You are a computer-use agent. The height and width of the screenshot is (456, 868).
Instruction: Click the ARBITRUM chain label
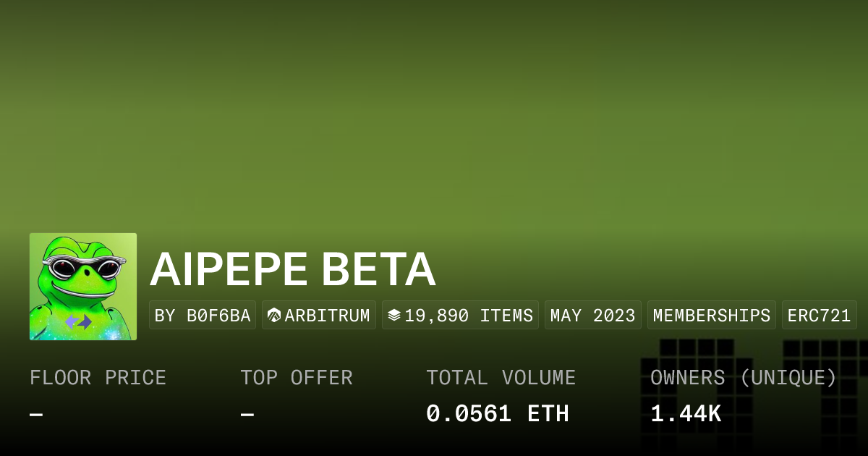[x=327, y=316]
